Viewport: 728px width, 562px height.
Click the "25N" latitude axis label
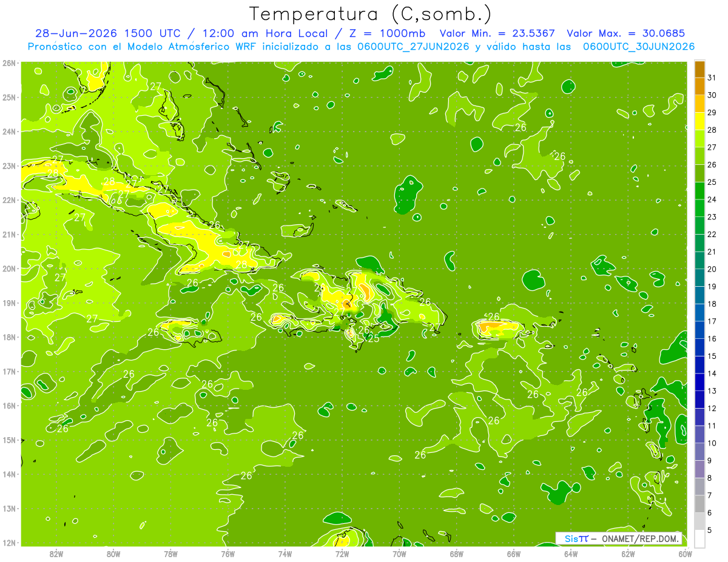pyautogui.click(x=9, y=98)
